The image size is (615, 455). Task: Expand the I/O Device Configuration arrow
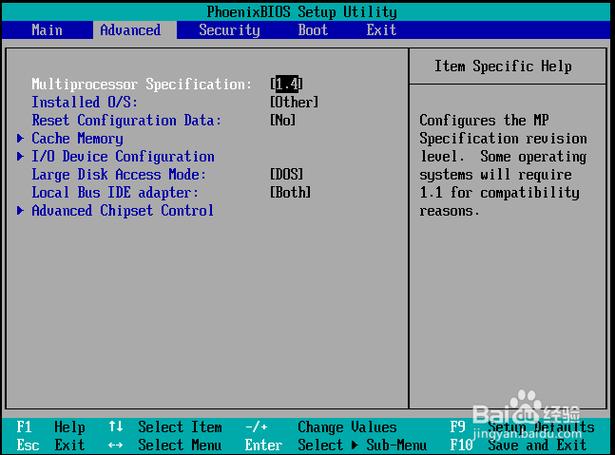[x=20, y=156]
